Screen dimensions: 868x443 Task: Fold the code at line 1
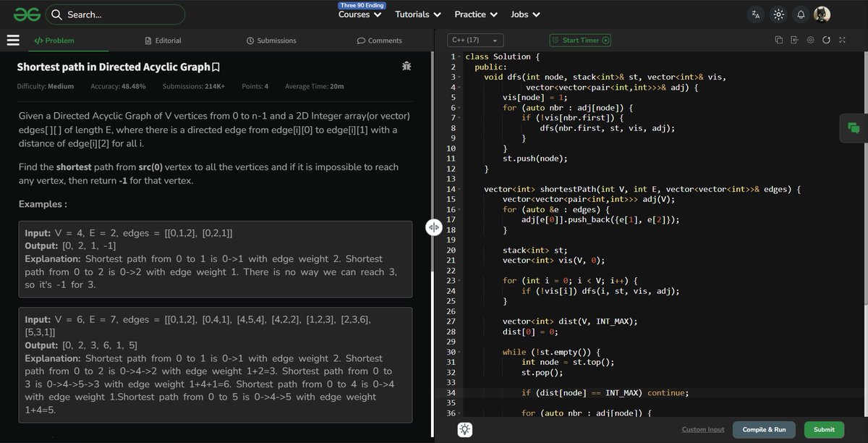pos(461,56)
